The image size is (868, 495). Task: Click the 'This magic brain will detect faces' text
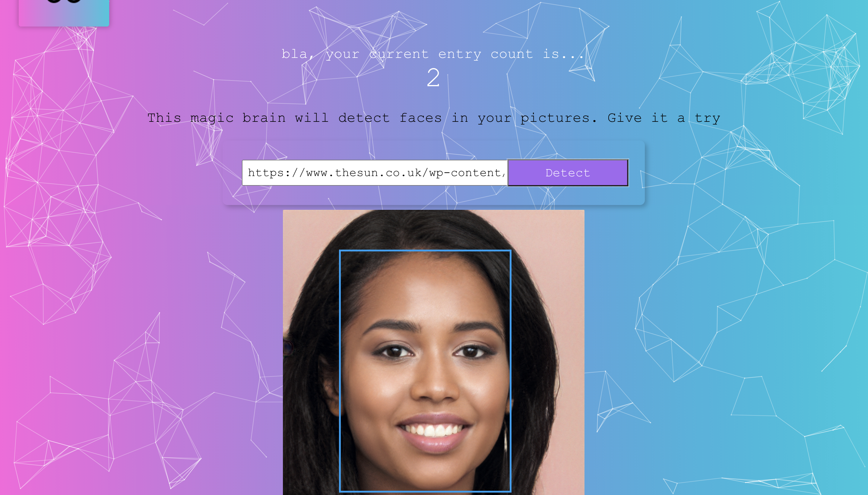tap(295, 118)
